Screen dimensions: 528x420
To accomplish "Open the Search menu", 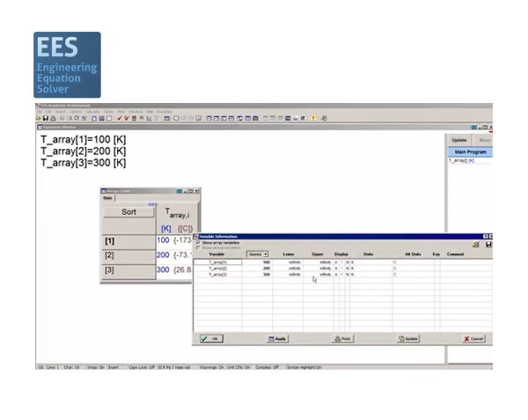I will tap(61, 112).
